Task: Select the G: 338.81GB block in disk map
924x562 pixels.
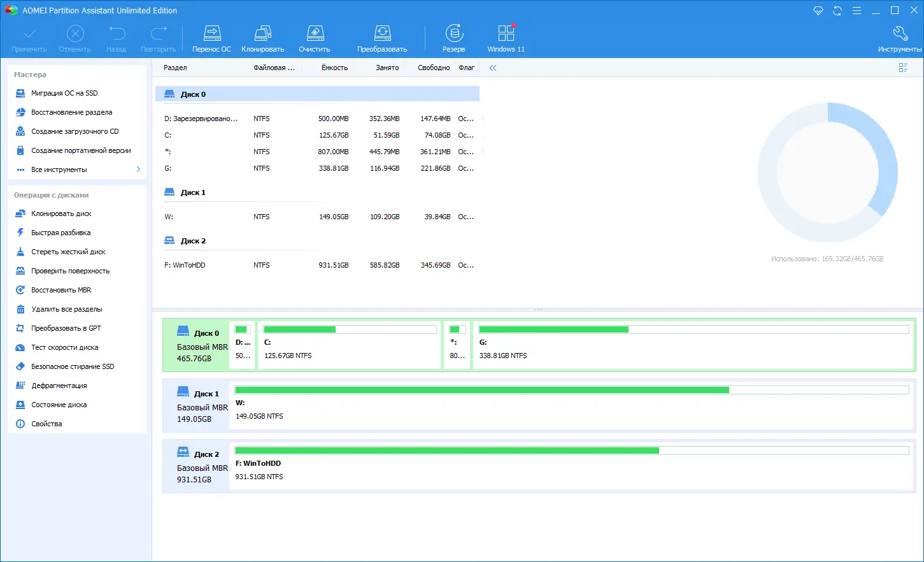Action: 693,345
